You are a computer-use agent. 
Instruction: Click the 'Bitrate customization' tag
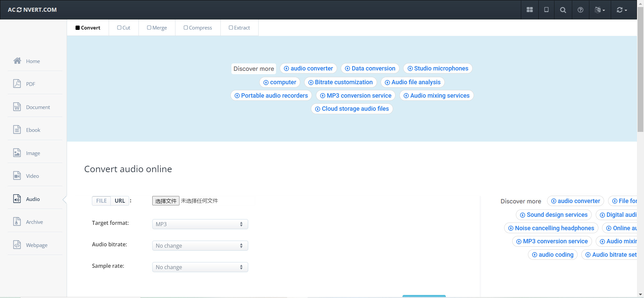(340, 82)
